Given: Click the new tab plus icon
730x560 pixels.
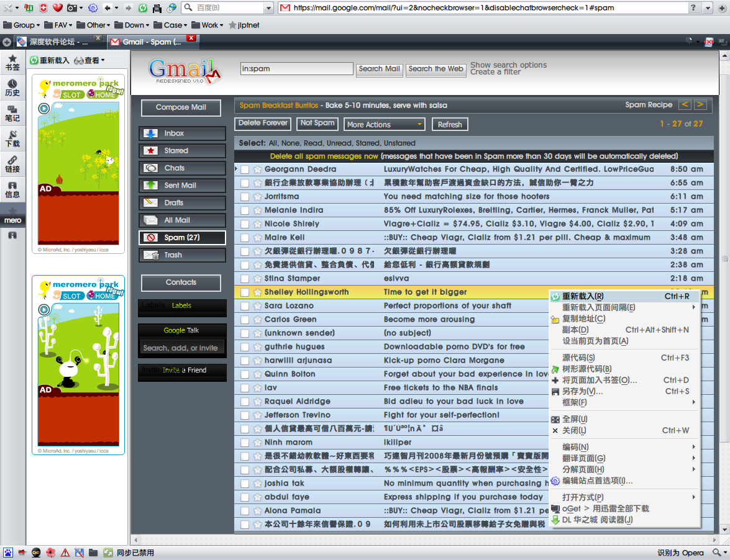Looking at the screenshot, I should tap(6, 42).
